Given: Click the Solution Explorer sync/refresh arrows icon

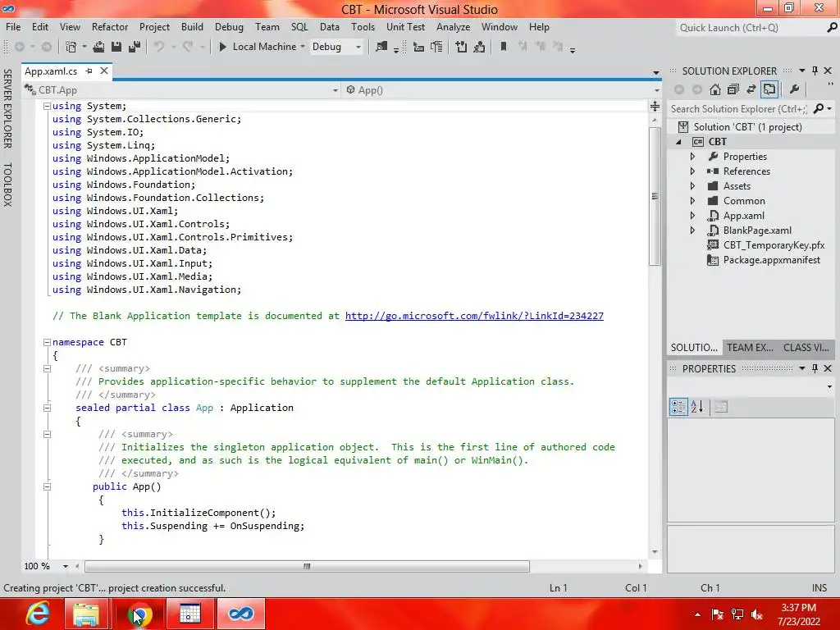Looking at the screenshot, I should (x=751, y=89).
